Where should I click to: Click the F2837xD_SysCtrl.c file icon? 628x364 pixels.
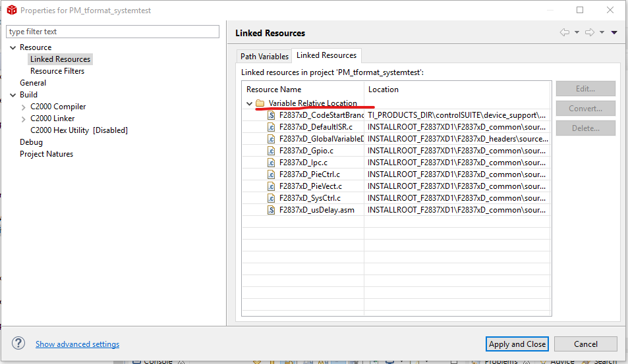[271, 198]
